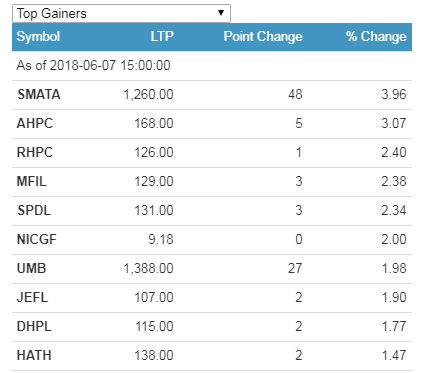Click the Point Change column header
Viewport: 426px width, 373px height.
click(263, 36)
